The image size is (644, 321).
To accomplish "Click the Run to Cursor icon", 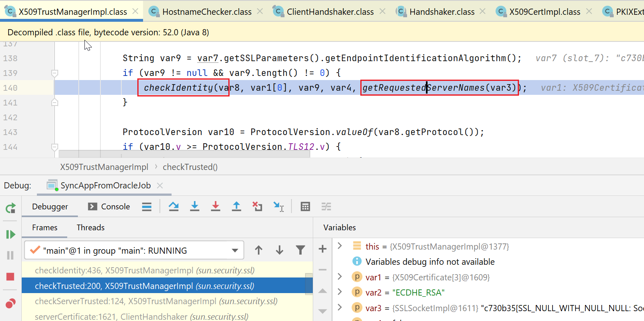I will click(x=279, y=206).
